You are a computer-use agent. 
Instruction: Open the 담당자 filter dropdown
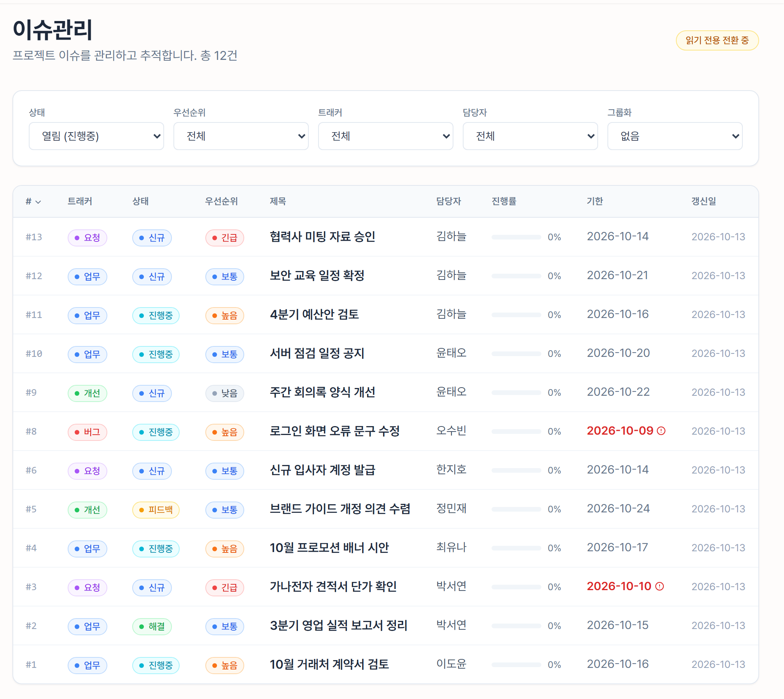(530, 136)
